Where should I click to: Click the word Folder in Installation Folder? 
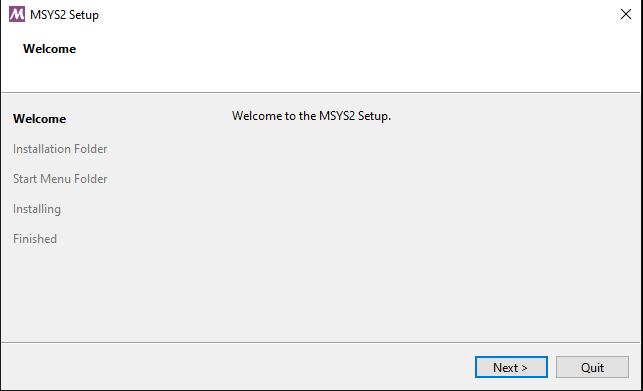point(91,149)
